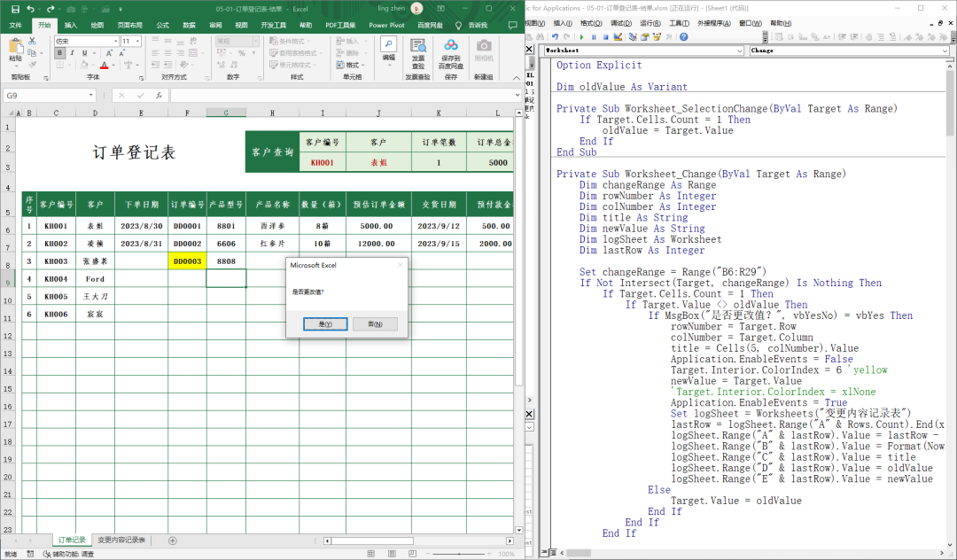Toggle Underline formatting button
Screen dimensions: 957x560
click(84, 53)
